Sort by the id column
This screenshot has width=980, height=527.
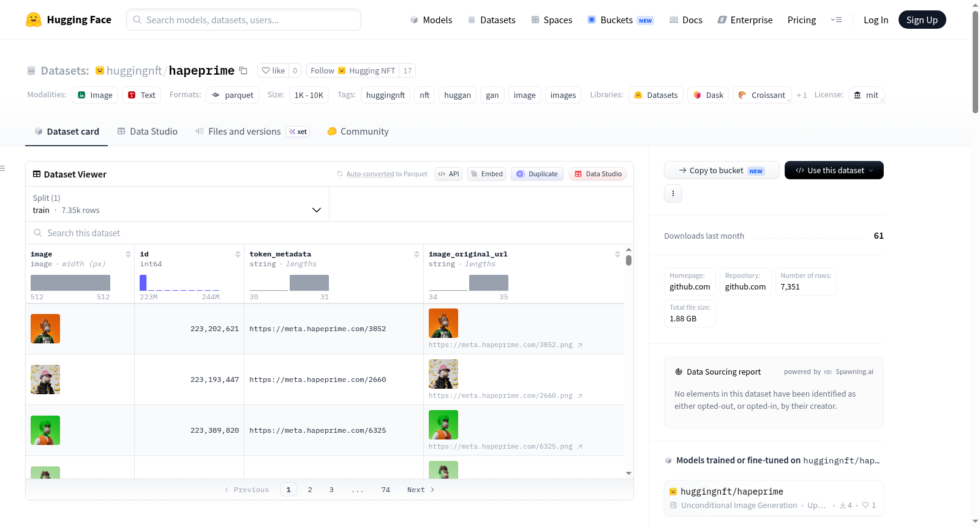click(x=238, y=254)
